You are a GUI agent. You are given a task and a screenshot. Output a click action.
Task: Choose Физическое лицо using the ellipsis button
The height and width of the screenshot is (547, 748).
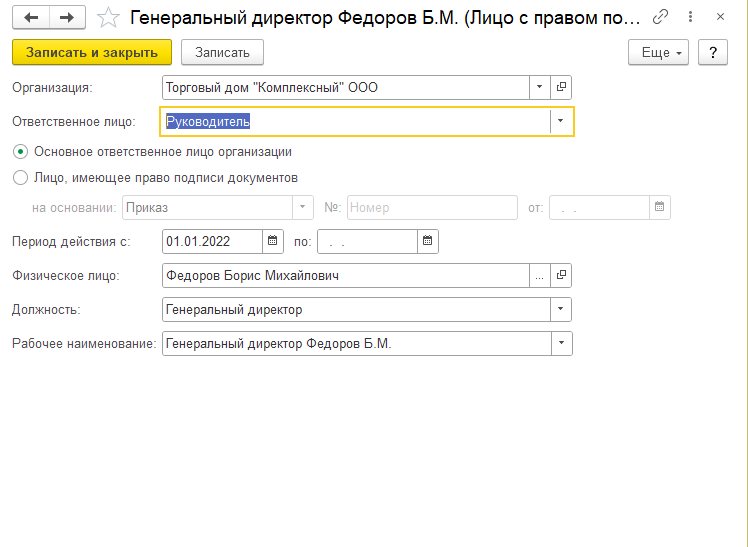540,275
